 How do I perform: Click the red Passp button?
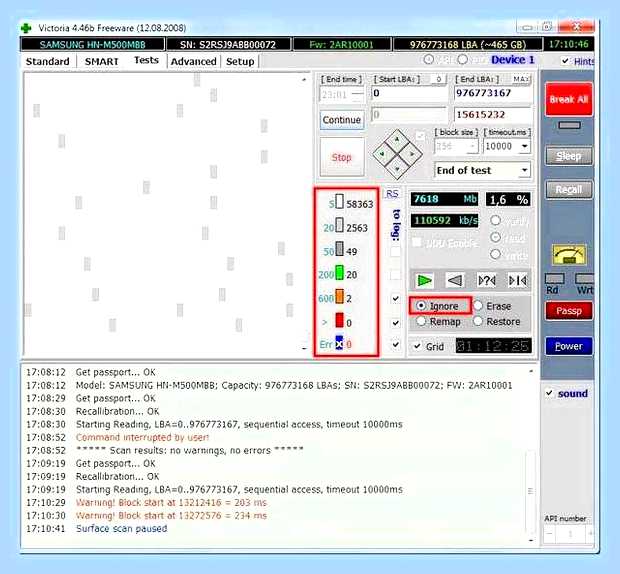569,311
